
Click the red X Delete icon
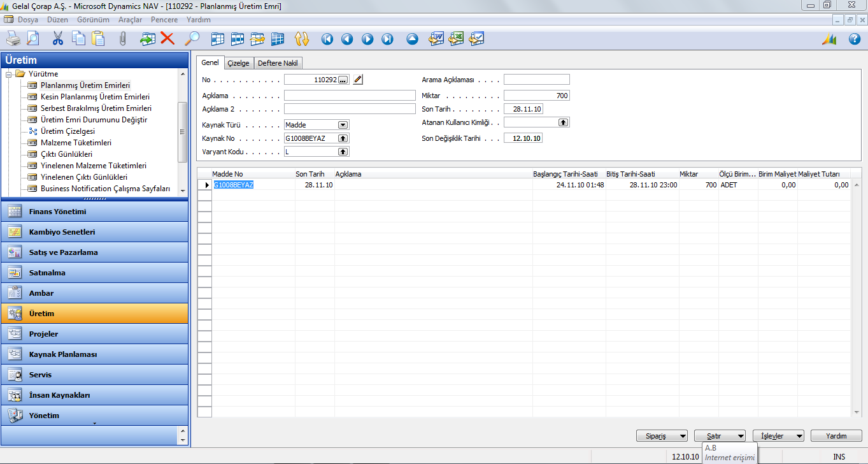pos(167,39)
